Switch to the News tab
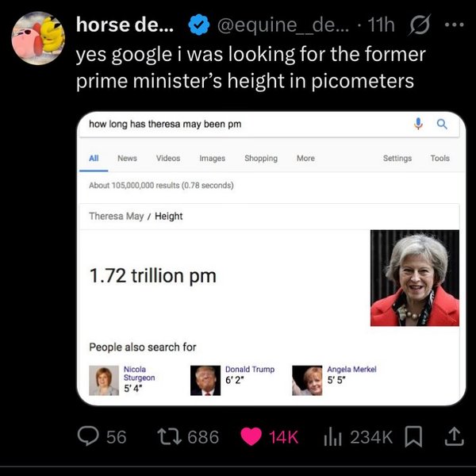 (127, 159)
